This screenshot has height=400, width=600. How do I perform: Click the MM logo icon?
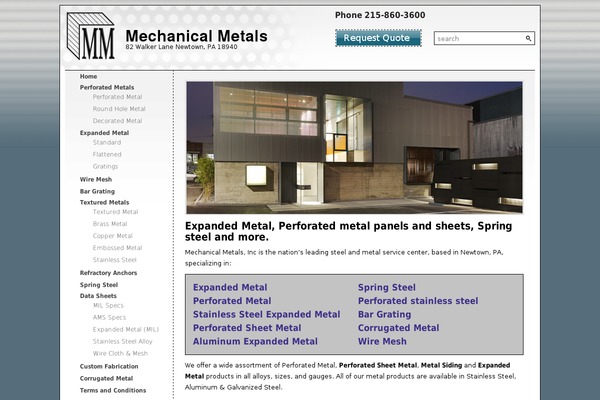click(x=91, y=36)
